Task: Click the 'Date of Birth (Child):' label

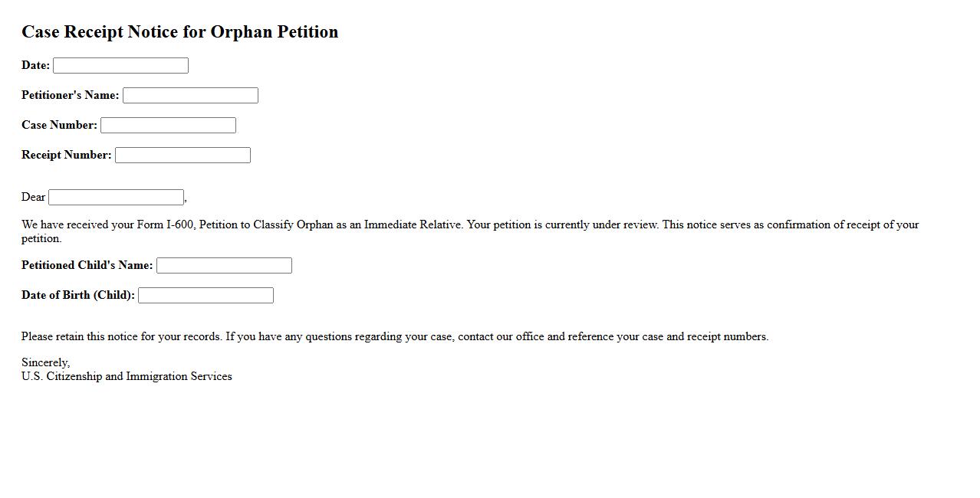Action: tap(78, 296)
